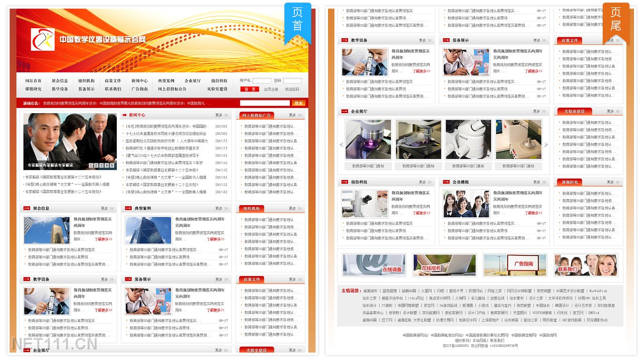Image resolution: width=644 pixels, height=362 pixels.
Task: Click the orange 搜索 search button
Action: tap(299, 103)
